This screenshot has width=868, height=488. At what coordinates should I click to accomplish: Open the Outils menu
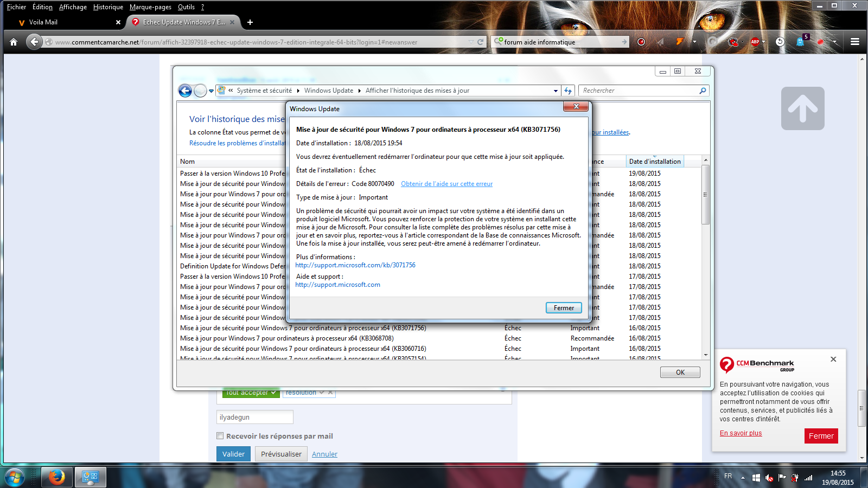click(x=186, y=7)
